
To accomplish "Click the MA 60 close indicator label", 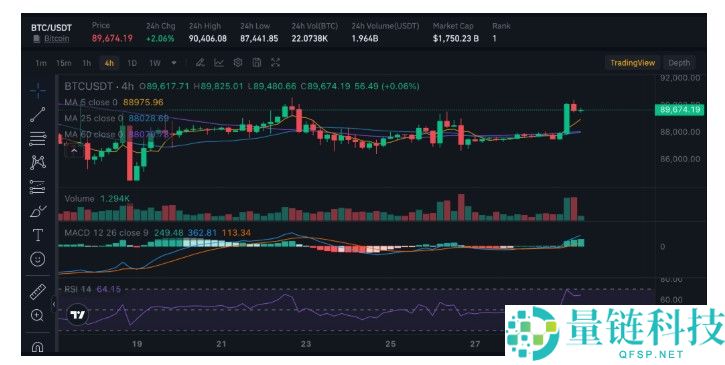I will point(94,135).
